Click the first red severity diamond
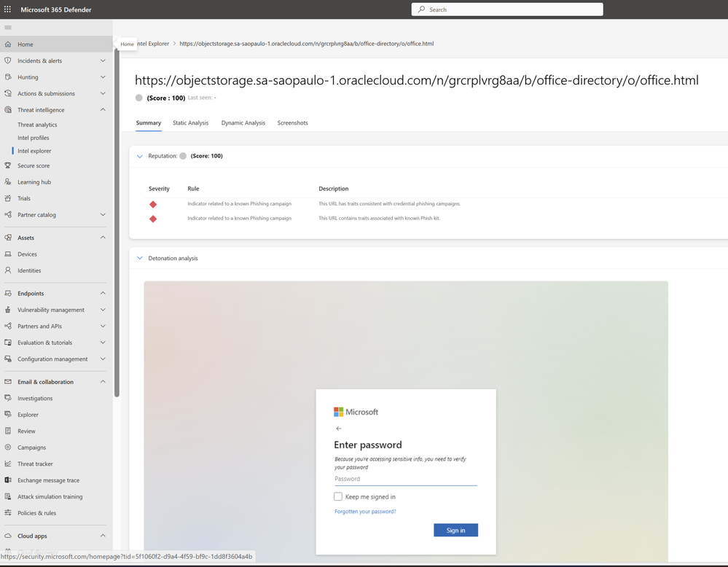 (153, 204)
